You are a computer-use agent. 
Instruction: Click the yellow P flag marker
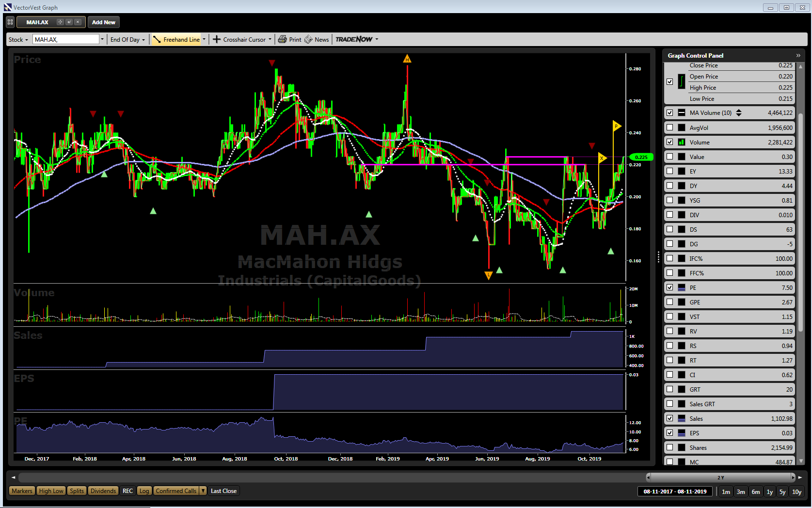[x=617, y=126]
